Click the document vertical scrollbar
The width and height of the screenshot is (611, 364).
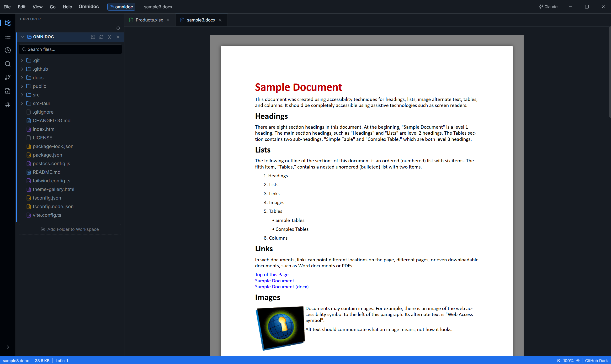[x=610, y=72]
